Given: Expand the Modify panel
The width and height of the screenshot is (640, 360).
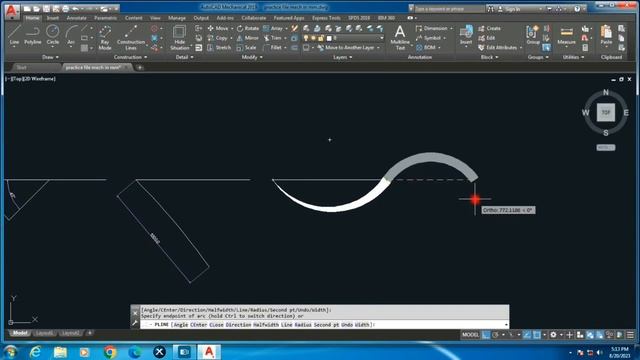Looking at the screenshot, I should click(252, 57).
